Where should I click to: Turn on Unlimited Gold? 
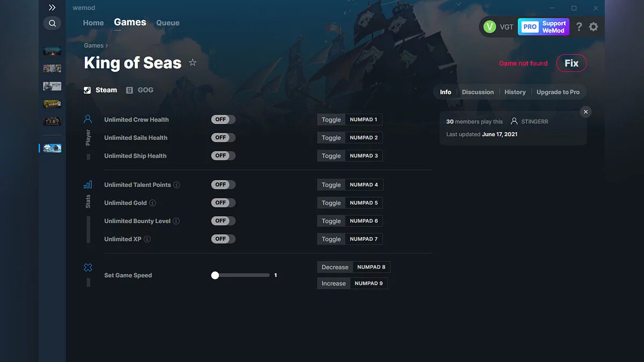click(x=223, y=202)
